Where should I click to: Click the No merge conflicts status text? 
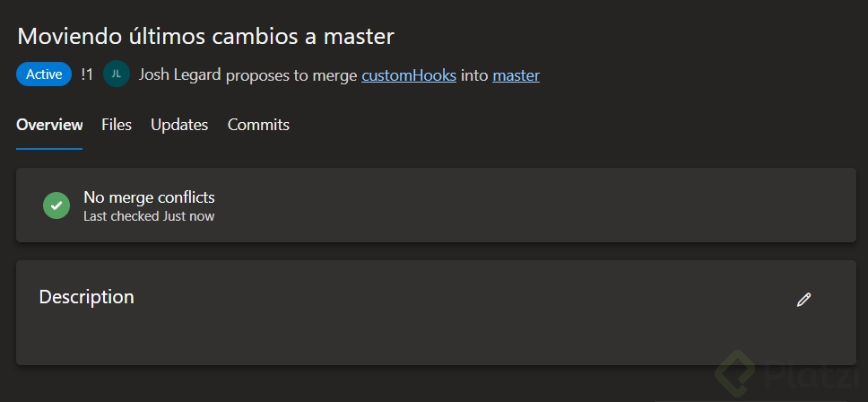pos(149,197)
